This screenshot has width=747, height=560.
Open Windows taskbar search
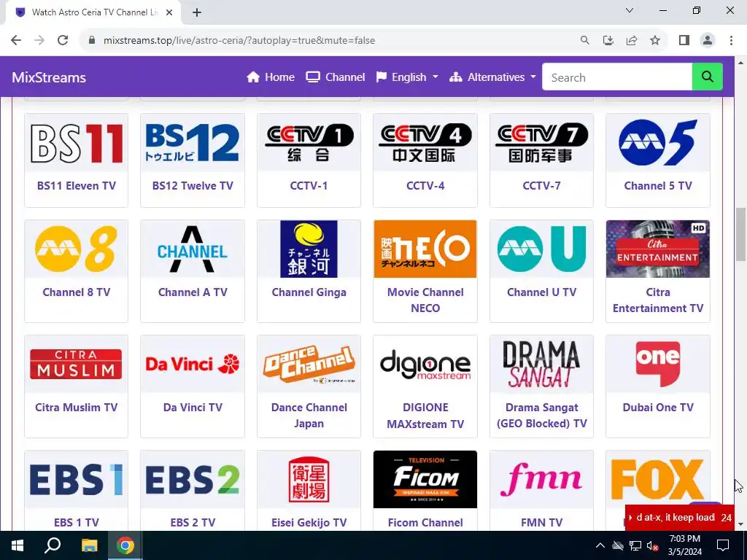[x=53, y=545]
